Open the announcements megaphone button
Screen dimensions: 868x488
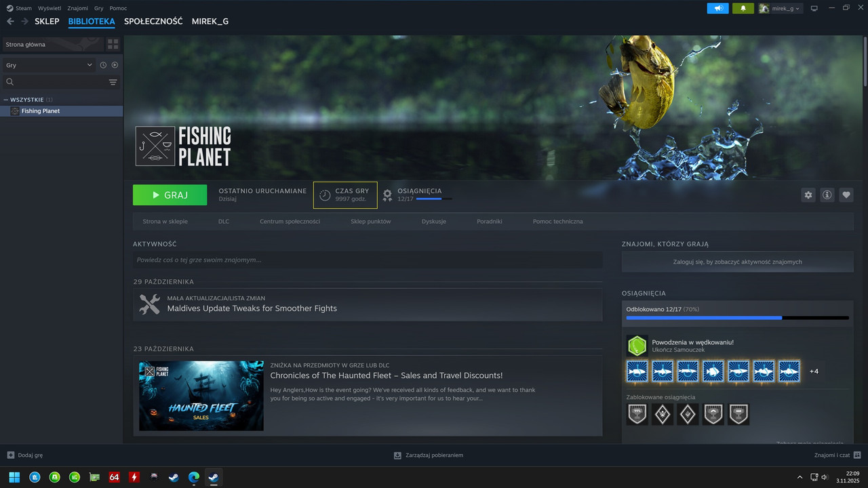coord(717,8)
